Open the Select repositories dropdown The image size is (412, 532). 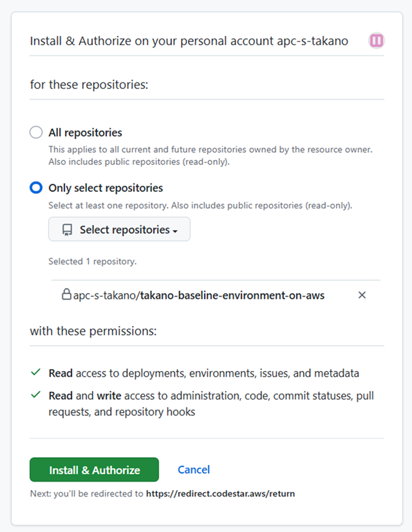pyautogui.click(x=119, y=230)
